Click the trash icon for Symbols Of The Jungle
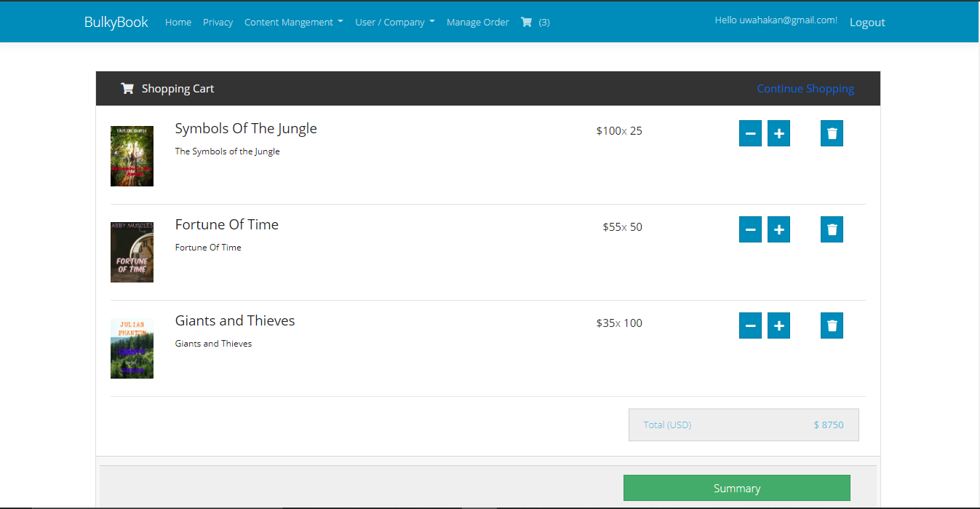This screenshot has height=509, width=980. 831,133
